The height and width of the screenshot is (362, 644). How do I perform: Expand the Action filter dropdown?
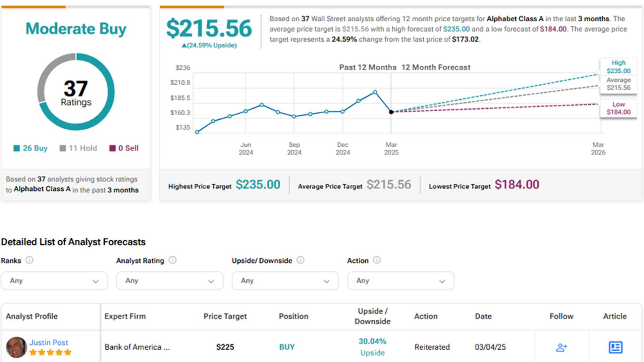400,281
